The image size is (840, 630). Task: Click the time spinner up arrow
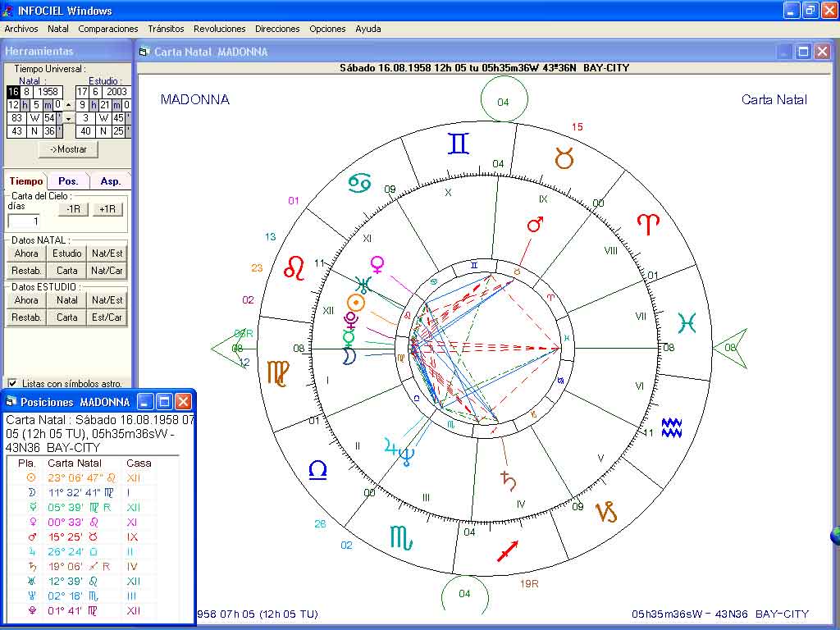[x=68, y=106]
